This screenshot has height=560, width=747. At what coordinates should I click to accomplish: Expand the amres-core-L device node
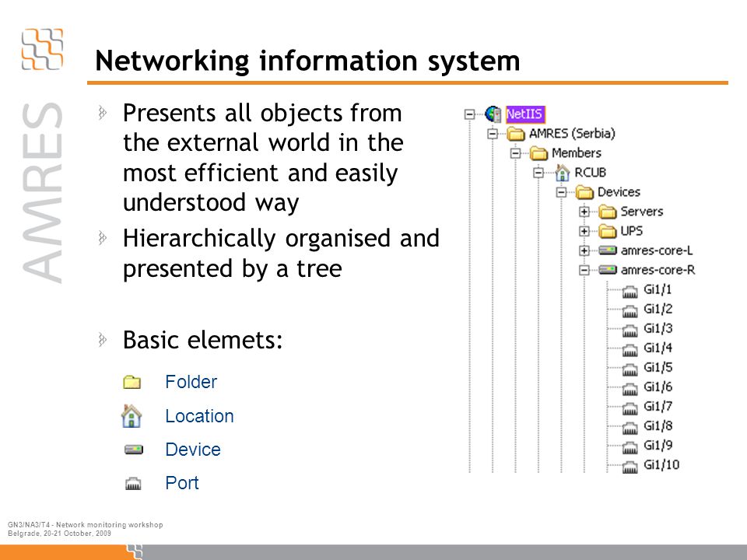(584, 250)
